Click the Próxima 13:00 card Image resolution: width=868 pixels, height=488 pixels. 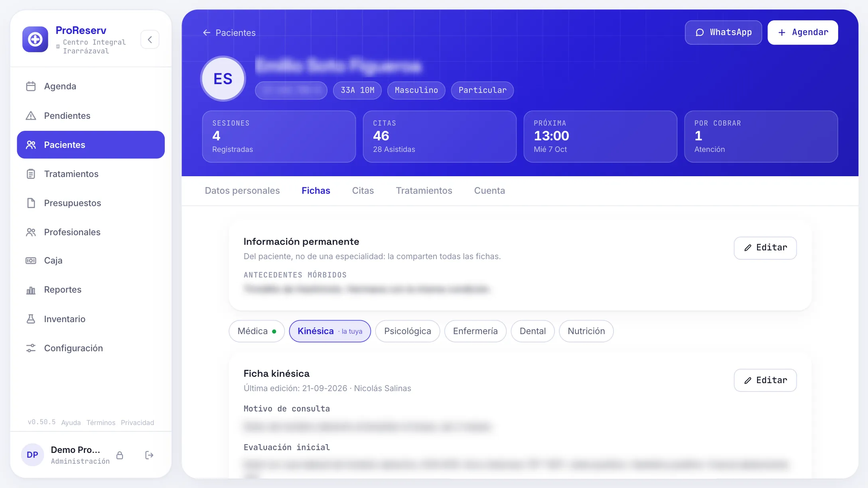(600, 136)
